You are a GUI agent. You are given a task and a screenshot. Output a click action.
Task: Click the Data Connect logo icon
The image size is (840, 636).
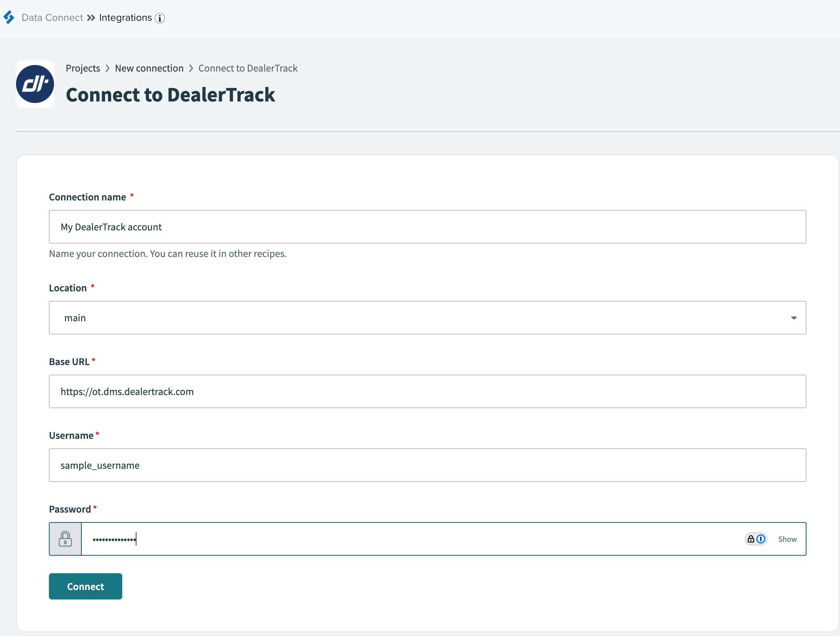click(x=9, y=18)
